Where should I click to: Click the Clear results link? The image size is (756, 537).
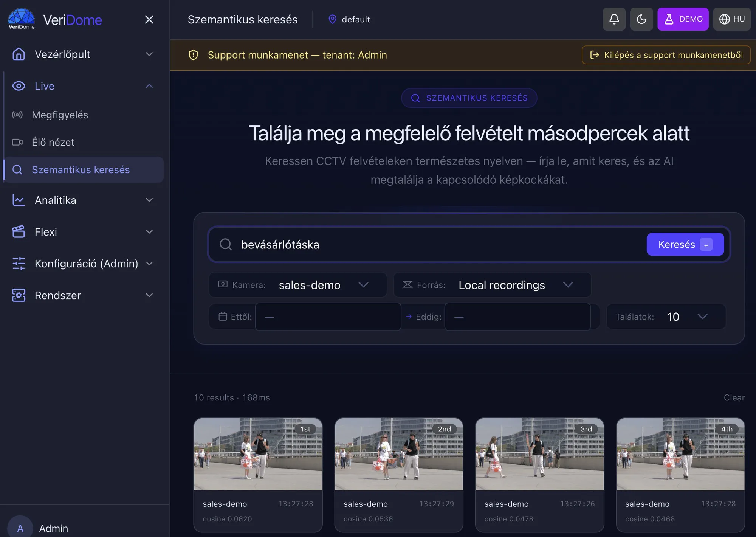coord(734,397)
